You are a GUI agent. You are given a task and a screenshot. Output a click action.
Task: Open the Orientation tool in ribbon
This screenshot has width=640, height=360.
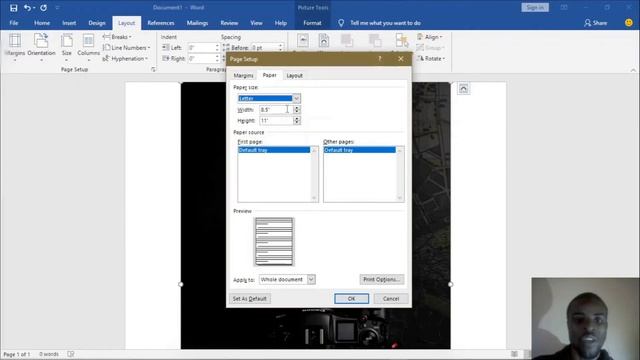41,48
